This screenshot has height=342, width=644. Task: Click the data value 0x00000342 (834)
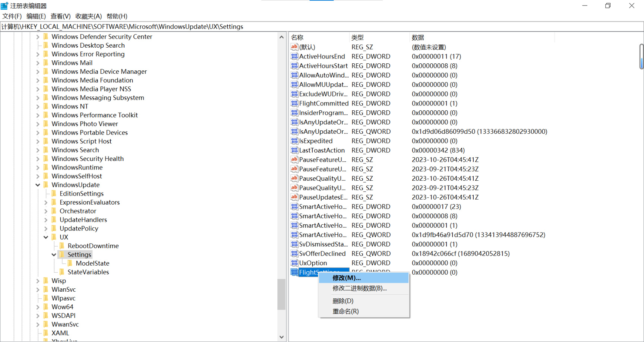[438, 150]
